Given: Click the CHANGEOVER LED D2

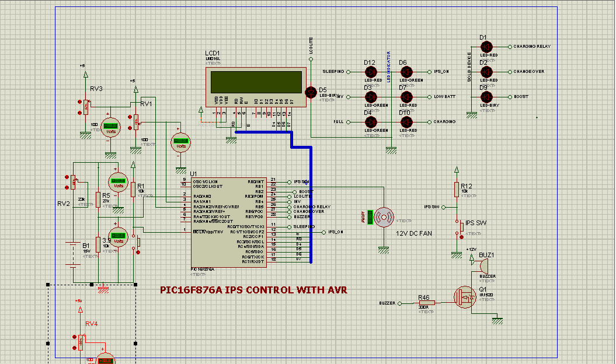Looking at the screenshot, I should 486,72.
